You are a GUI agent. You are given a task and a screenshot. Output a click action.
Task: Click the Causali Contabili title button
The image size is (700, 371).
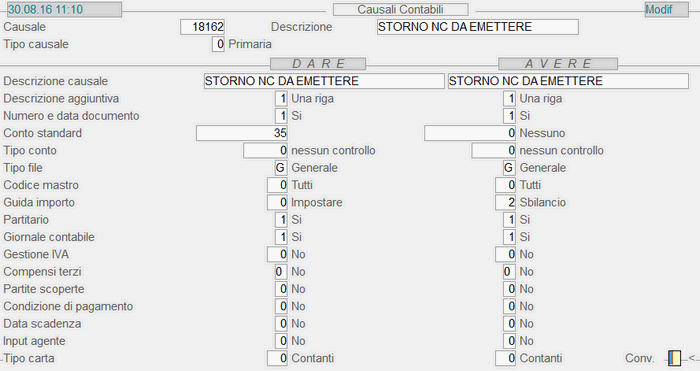pos(400,9)
